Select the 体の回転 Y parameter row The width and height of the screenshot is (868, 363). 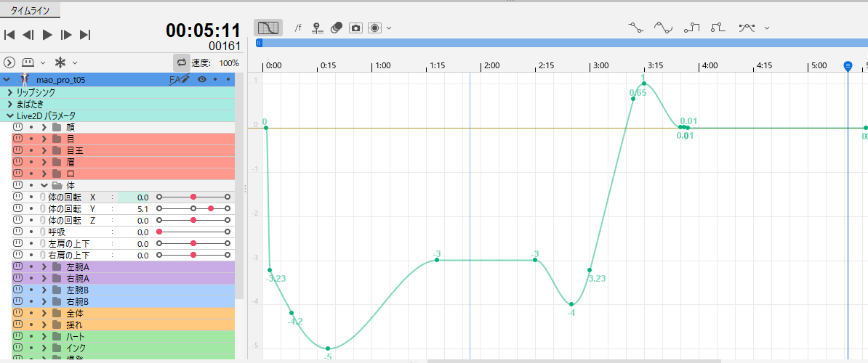[x=71, y=208]
